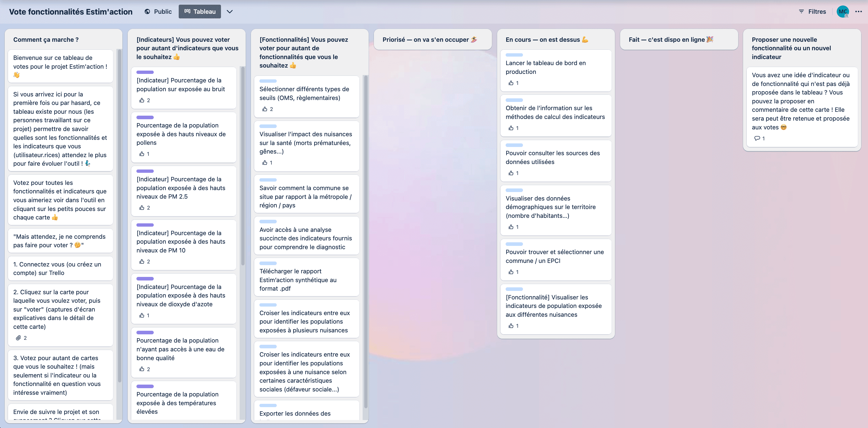Vote thumbs-up on 'Pouvoir consulter les sources' card

[x=511, y=173]
